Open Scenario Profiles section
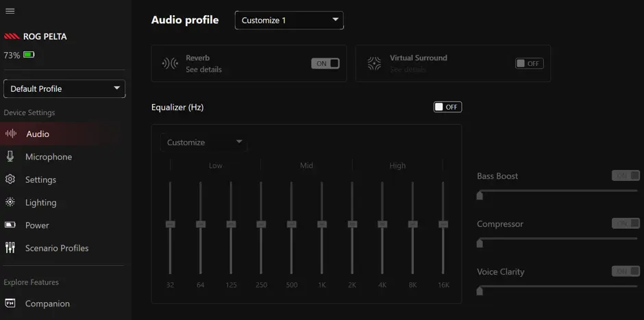This screenshot has width=644, height=320. [x=66, y=248]
